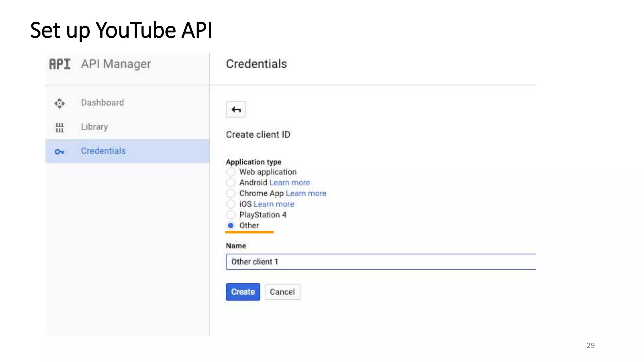644x362 pixels.
Task: Open Credentials in the sidebar
Action: 127,151
